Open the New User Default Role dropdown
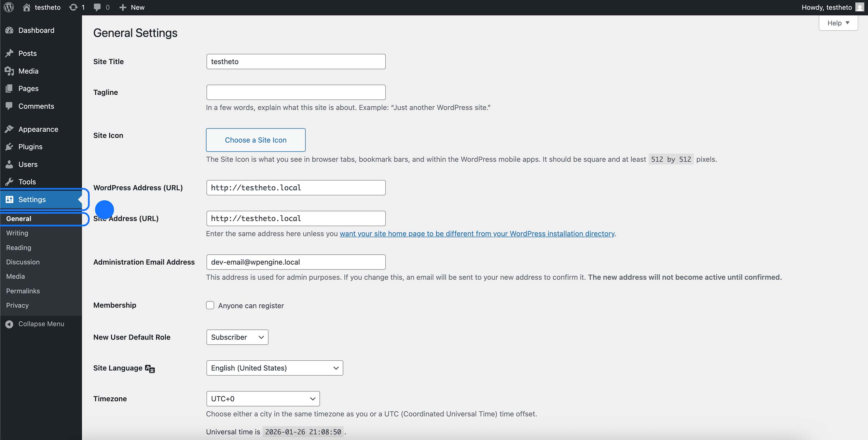This screenshot has height=440, width=868. 237,337
